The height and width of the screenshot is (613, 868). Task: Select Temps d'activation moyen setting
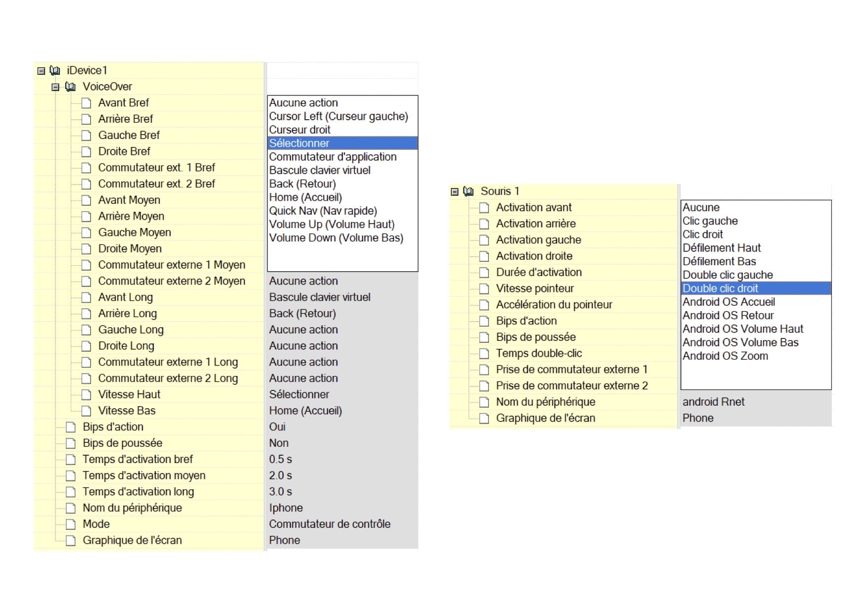tap(144, 475)
